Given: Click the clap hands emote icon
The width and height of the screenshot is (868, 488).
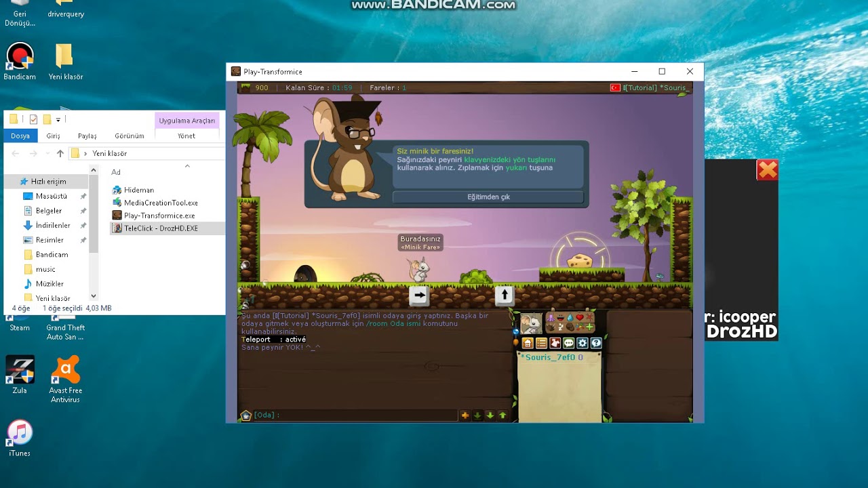Looking at the screenshot, I should (x=551, y=327).
